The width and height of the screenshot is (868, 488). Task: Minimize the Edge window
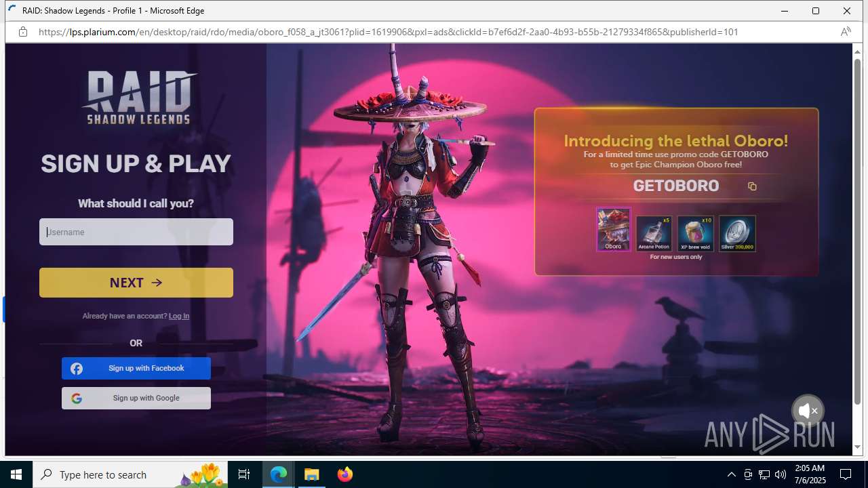785,11
